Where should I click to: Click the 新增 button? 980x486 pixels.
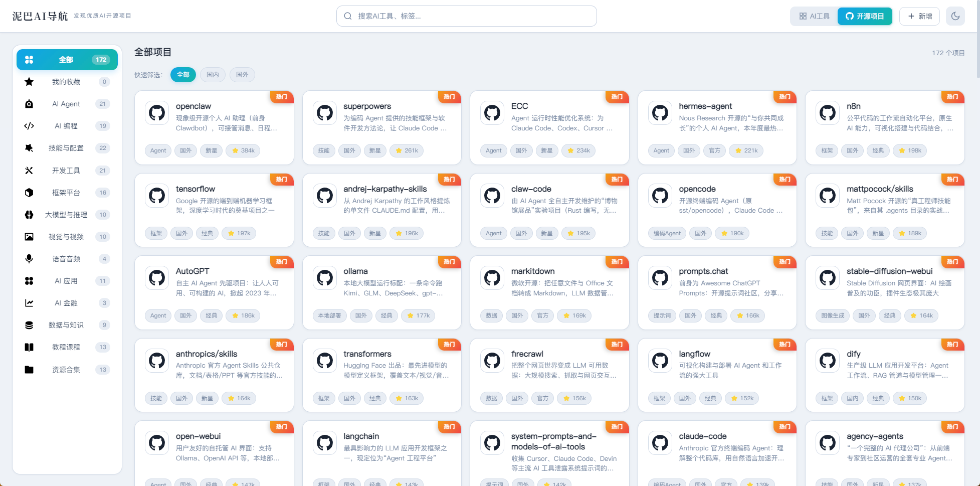[919, 16]
